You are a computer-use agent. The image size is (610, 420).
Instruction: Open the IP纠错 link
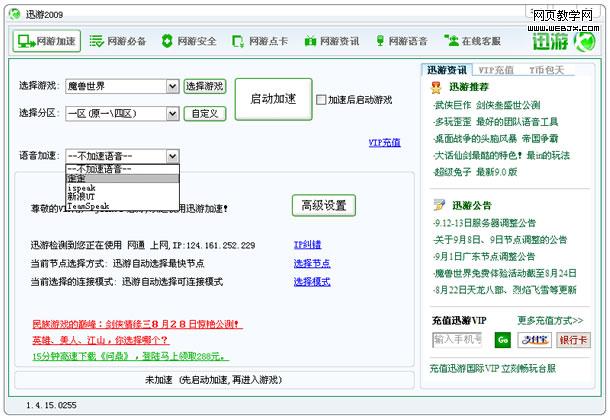(307, 244)
